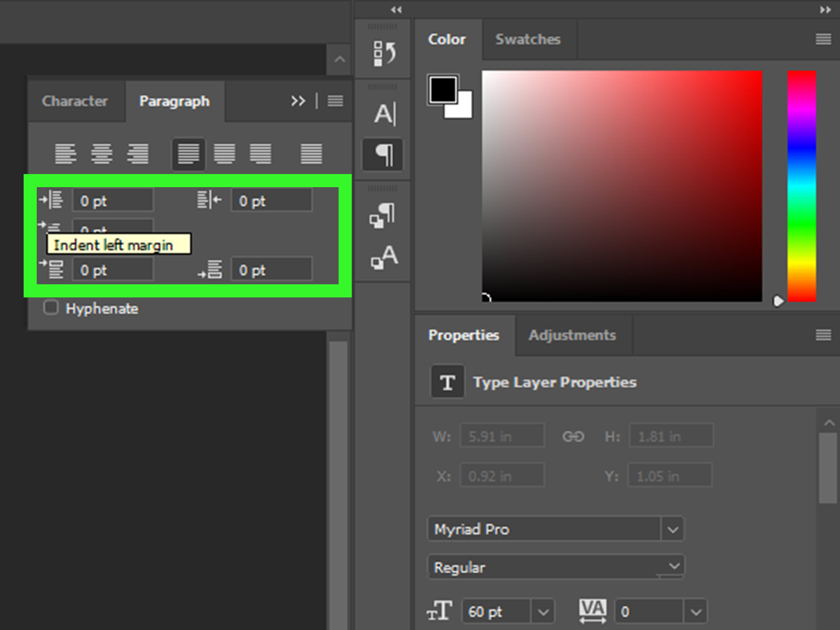Open Character Styles panel icon

[384, 258]
